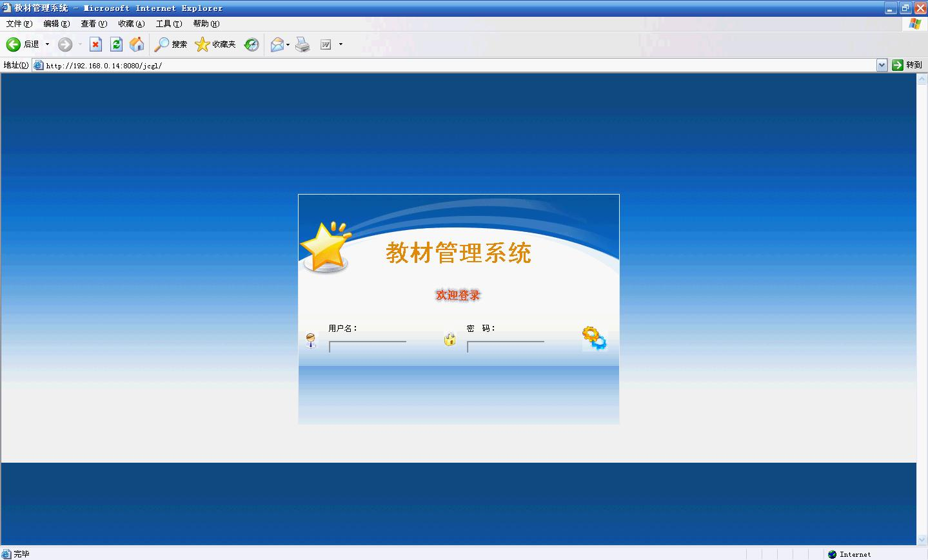Open the address bar dropdown list
Image resolution: width=928 pixels, height=560 pixels.
882,65
